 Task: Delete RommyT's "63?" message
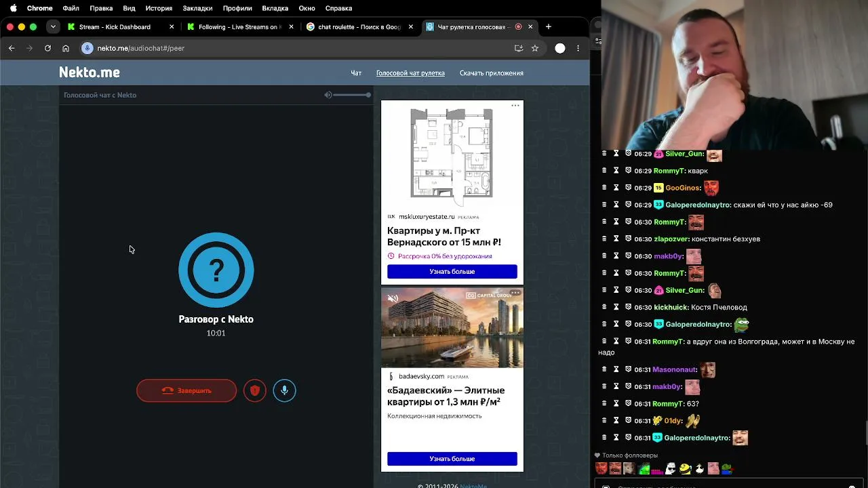click(x=604, y=404)
